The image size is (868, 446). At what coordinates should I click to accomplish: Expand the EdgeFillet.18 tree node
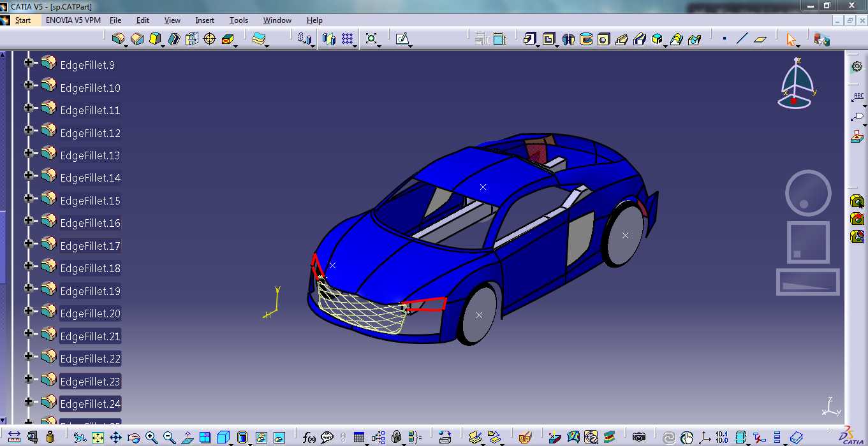point(28,266)
